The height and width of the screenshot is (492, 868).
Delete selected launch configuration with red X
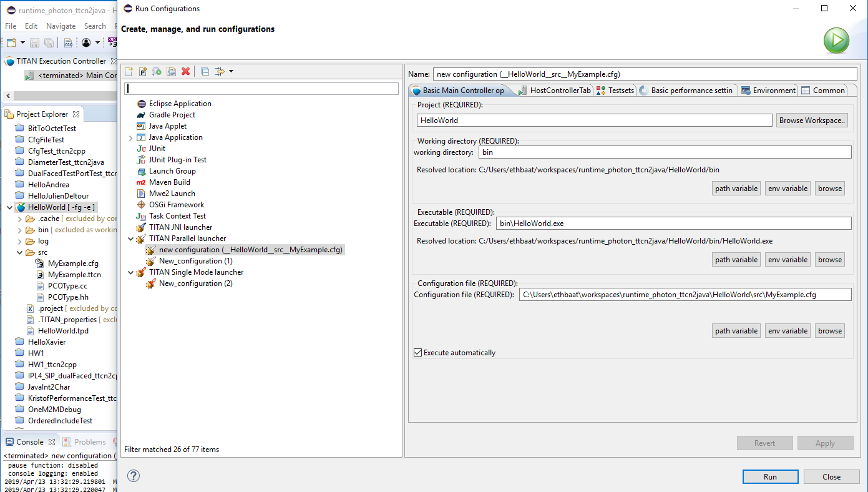click(x=185, y=72)
